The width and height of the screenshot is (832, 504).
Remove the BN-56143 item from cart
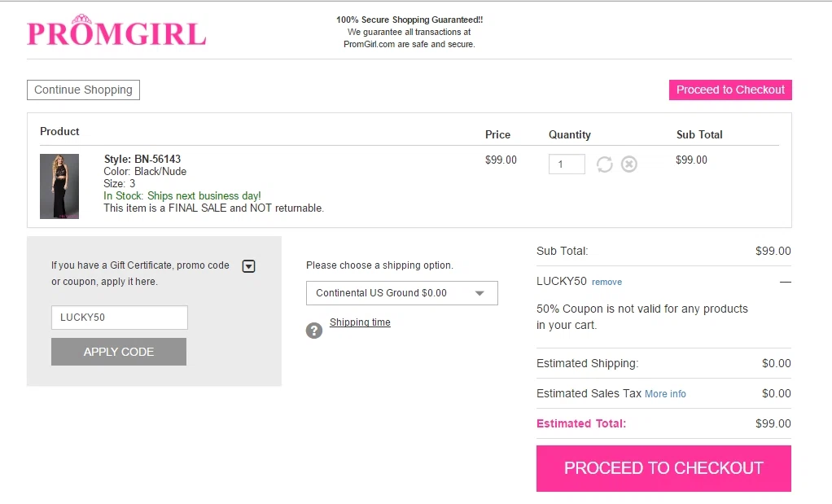coord(629,164)
